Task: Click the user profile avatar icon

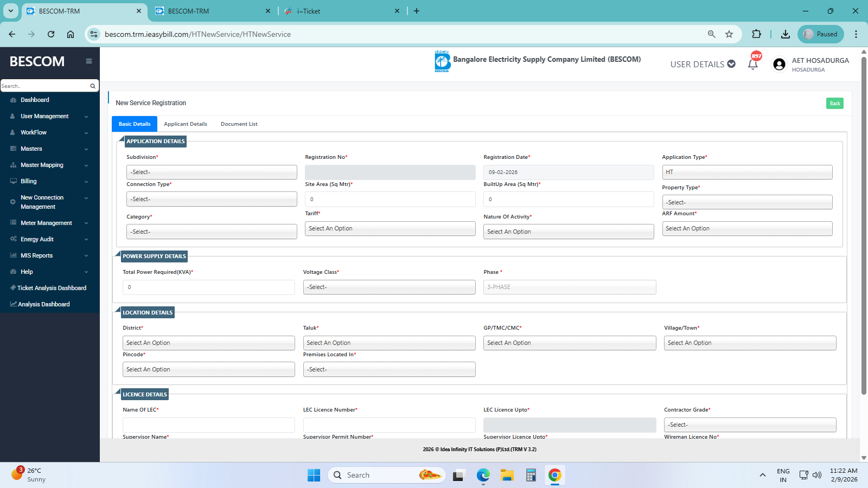Action: 779,65
